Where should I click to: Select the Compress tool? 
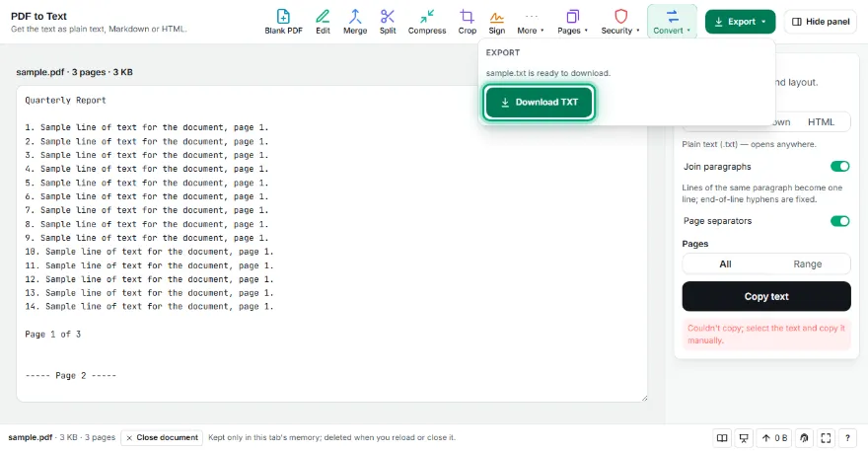(x=427, y=22)
